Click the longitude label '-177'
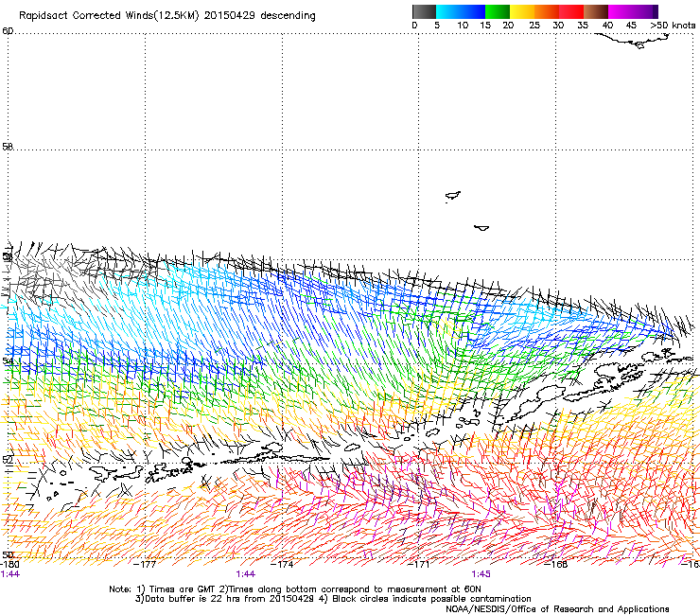This screenshot has height=615, width=700. point(145,564)
